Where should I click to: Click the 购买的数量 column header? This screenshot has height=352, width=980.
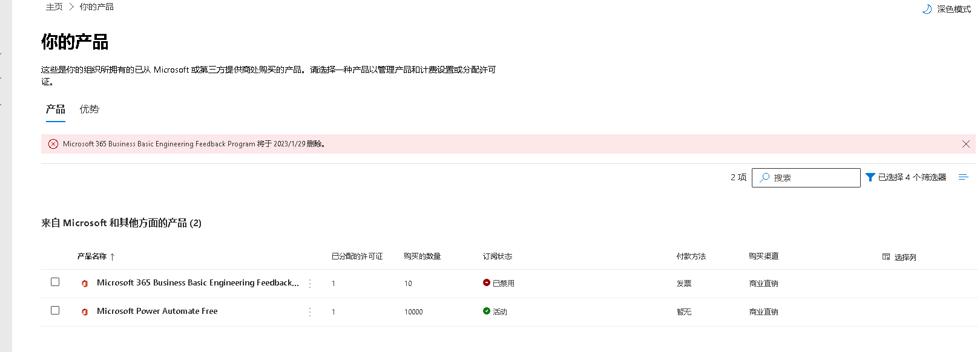pos(423,256)
